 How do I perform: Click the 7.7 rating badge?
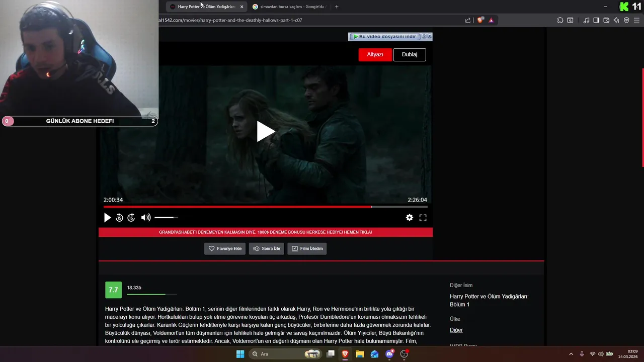tap(113, 290)
